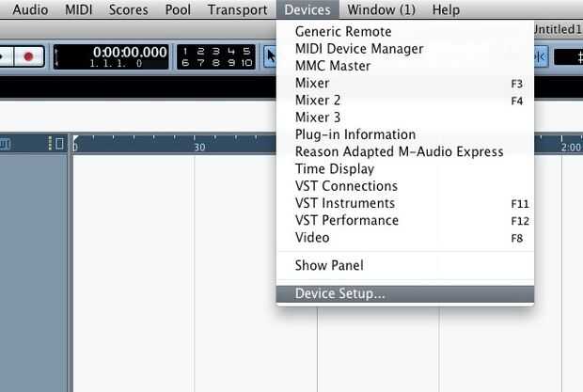
Task: Open the Devices menu
Action: pos(307,10)
